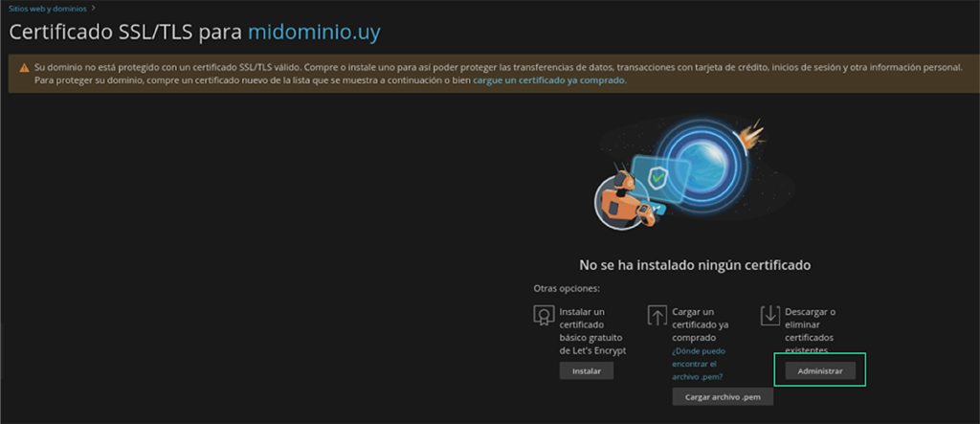Click the Let's Encrypt certificate ribbon icon
Screen dimensions: 980x424
(x=544, y=316)
